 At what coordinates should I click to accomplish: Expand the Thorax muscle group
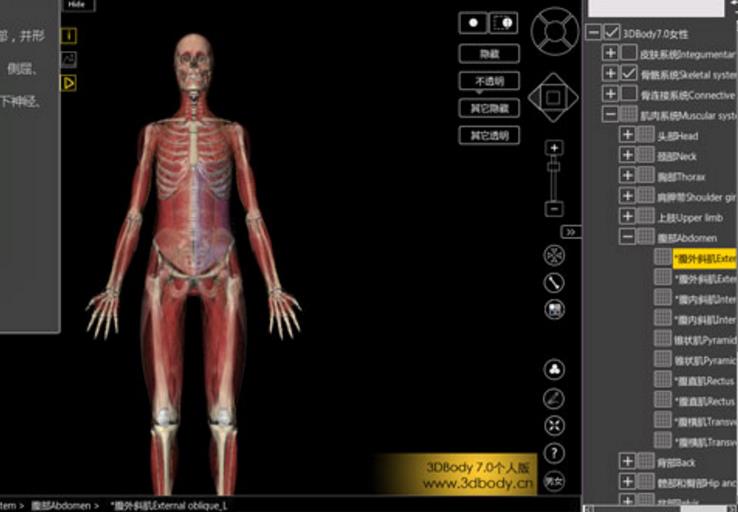click(627, 175)
